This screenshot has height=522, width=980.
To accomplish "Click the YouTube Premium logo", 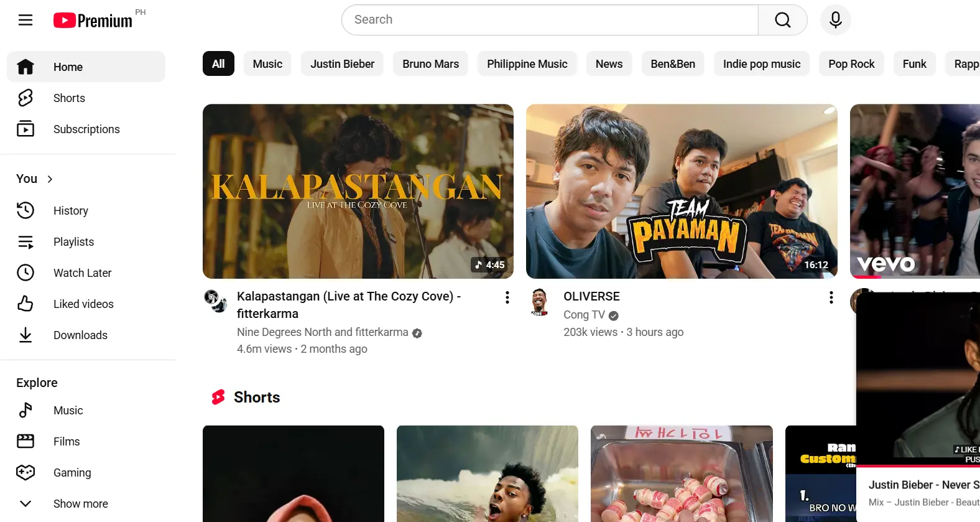I will pos(93,21).
